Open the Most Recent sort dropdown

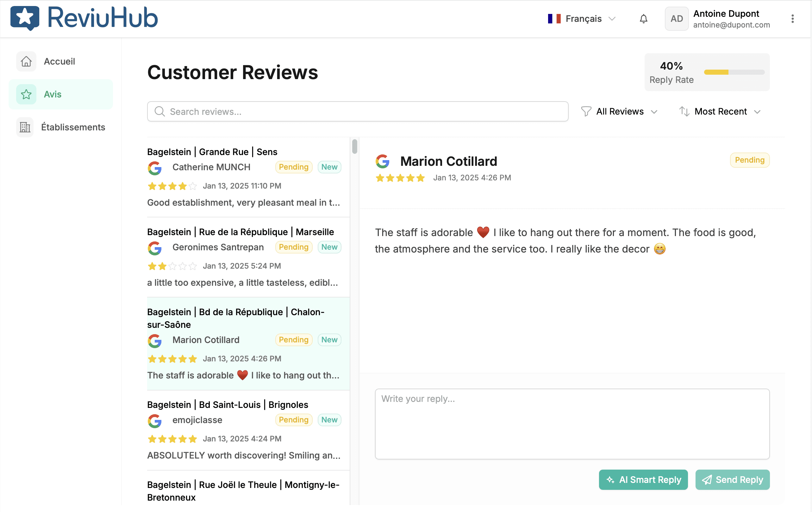[720, 111]
